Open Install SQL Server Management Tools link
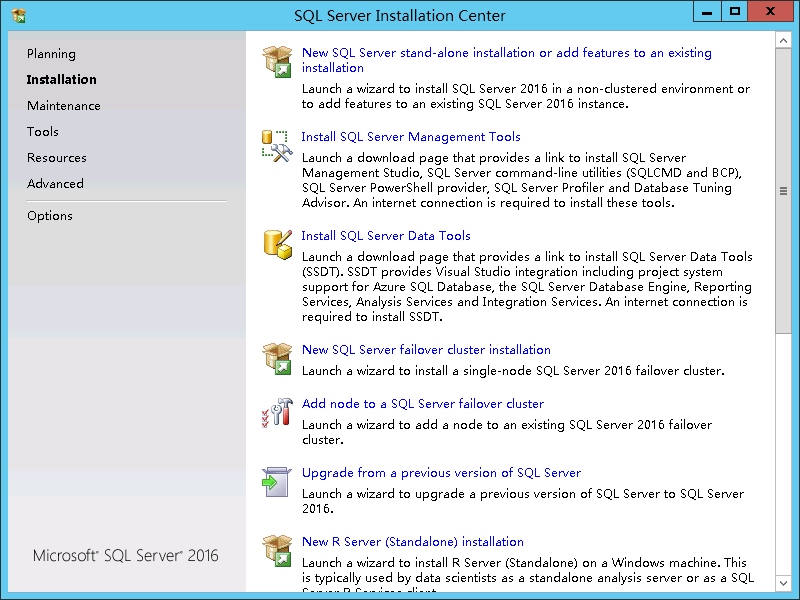This screenshot has height=600, width=800. (411, 137)
